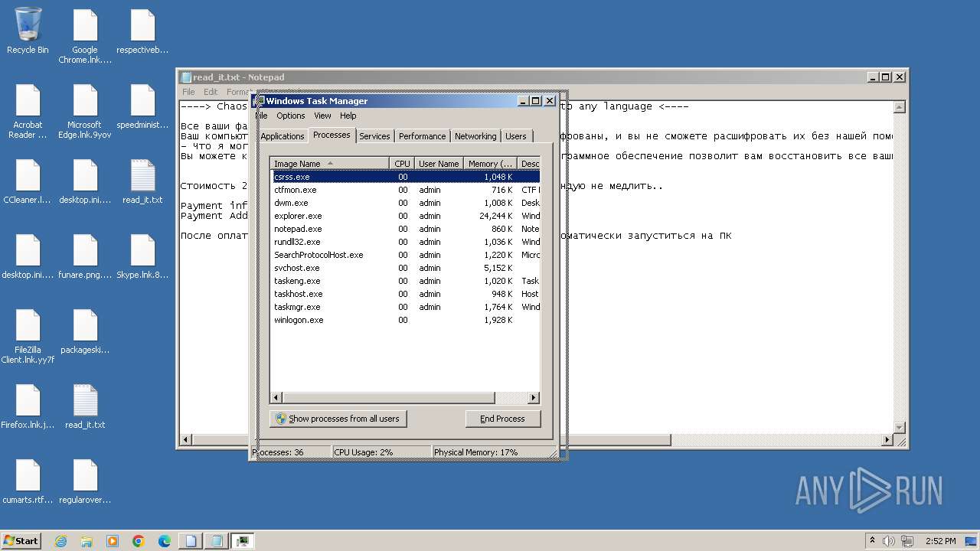This screenshot has height=551, width=980.
Task: Select the funare.png... desktop file icon
Action: tap(85, 256)
